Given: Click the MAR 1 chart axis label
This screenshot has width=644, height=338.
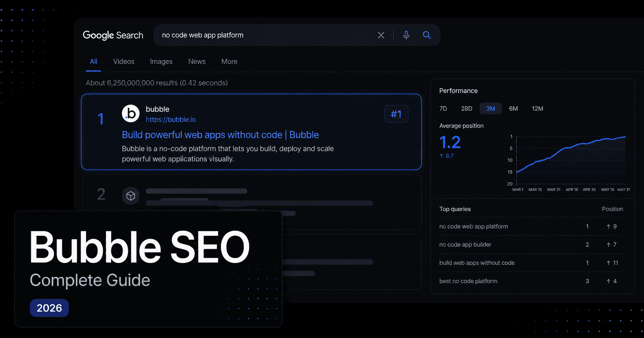Looking at the screenshot, I should [518, 190].
